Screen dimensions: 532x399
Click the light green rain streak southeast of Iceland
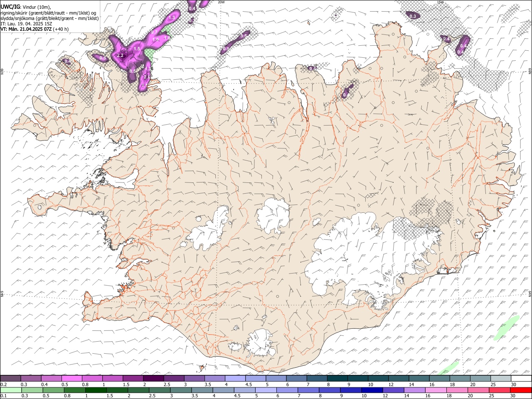point(506,328)
